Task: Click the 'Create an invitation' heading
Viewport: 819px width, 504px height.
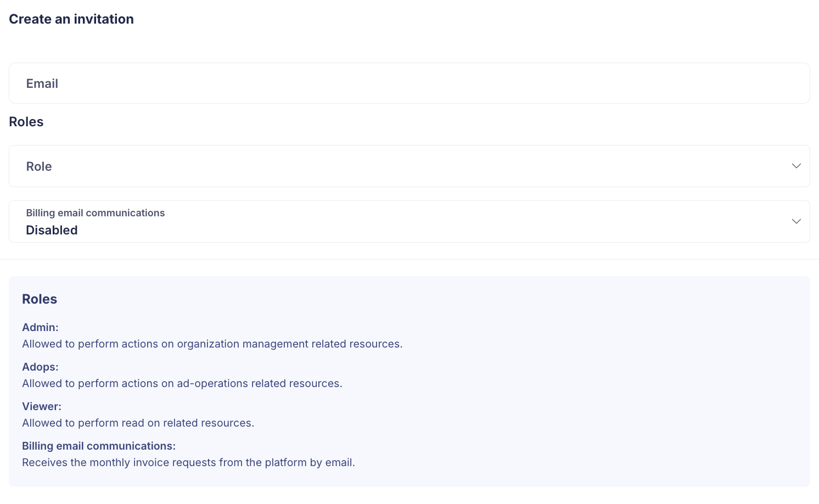Action: tap(71, 19)
